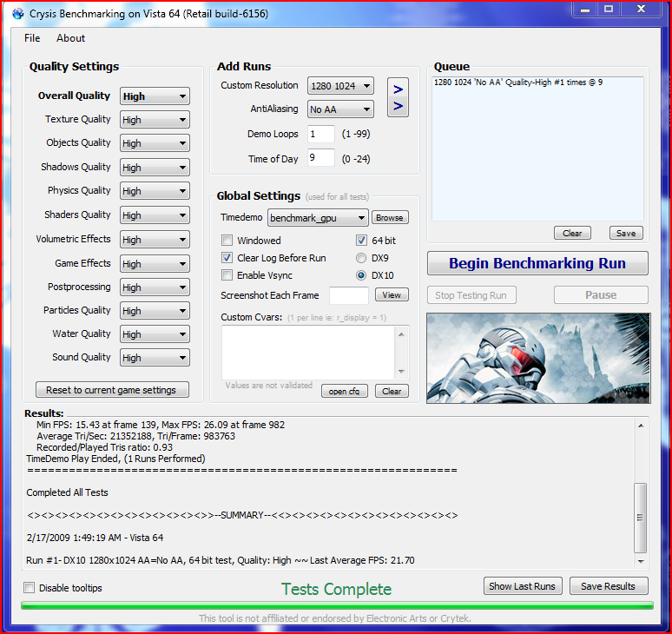Select the DX9 radio button
Image resolution: width=672 pixels, height=634 pixels.
coord(361,258)
